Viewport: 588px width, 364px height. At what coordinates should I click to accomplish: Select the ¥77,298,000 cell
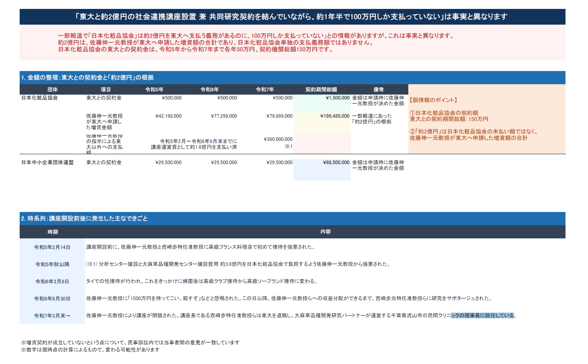pyautogui.click(x=224, y=116)
